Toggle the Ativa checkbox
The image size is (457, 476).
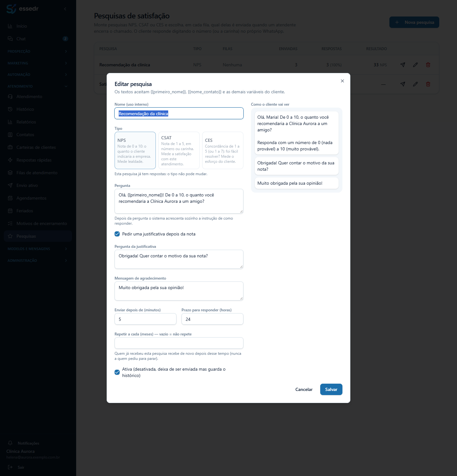pyautogui.click(x=117, y=372)
